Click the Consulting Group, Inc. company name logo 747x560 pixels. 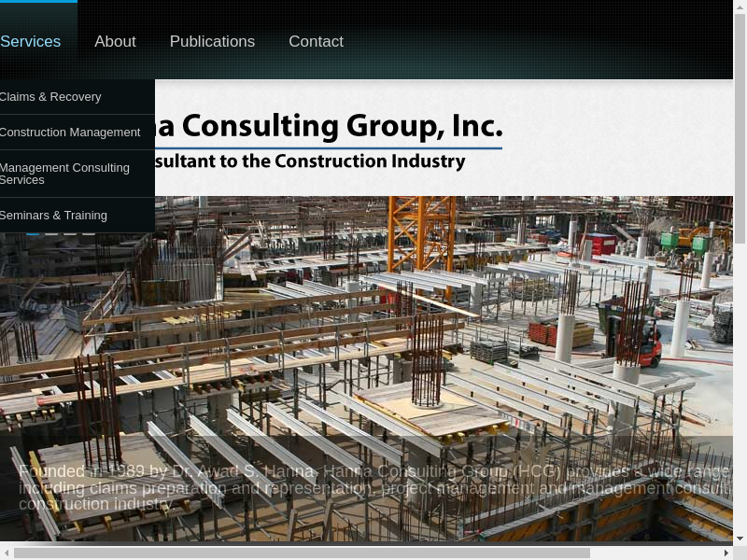click(x=329, y=127)
